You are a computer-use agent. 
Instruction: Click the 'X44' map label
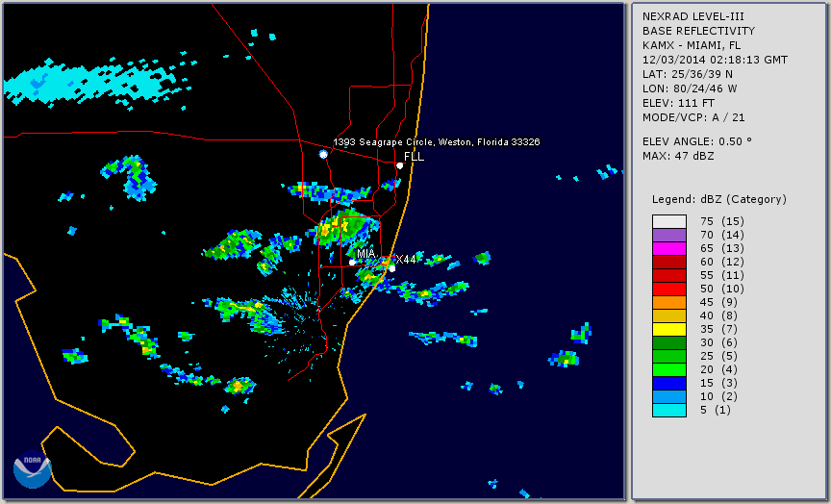[406, 260]
